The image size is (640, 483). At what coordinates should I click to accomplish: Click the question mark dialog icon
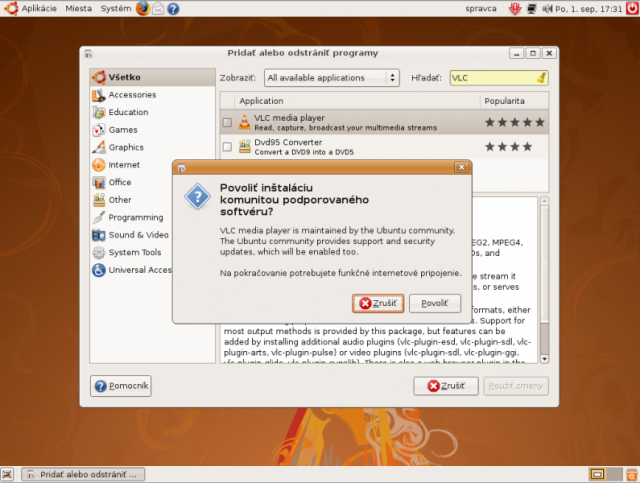(x=198, y=197)
